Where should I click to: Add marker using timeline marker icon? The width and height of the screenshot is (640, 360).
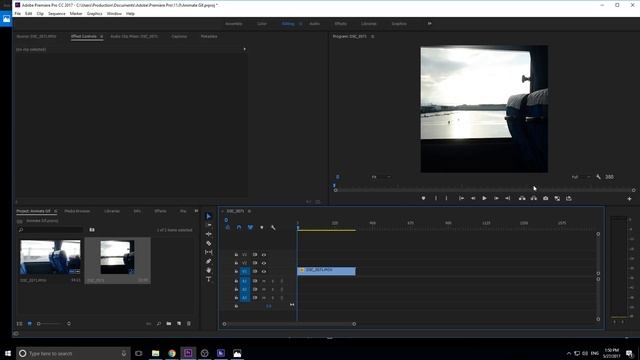coord(262,227)
